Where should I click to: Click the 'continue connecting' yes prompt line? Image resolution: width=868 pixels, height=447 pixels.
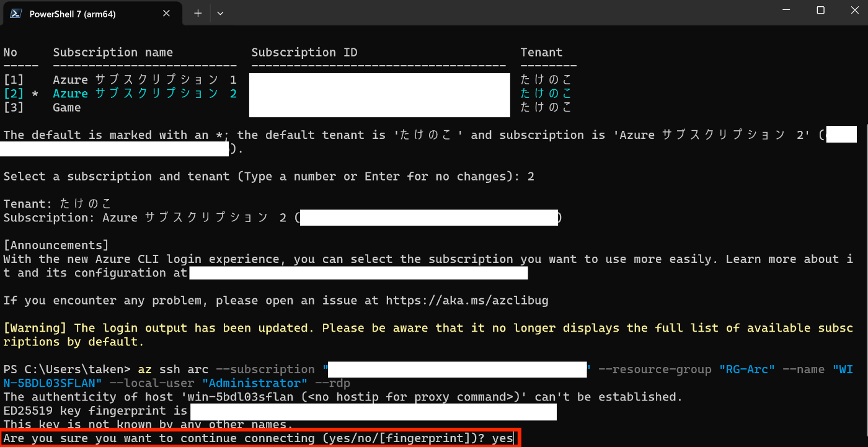[259, 438]
